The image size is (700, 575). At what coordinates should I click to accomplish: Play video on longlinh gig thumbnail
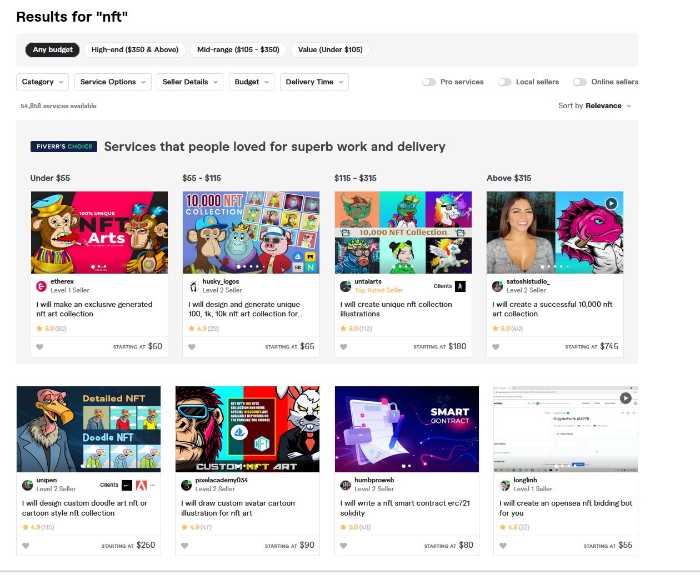point(625,398)
